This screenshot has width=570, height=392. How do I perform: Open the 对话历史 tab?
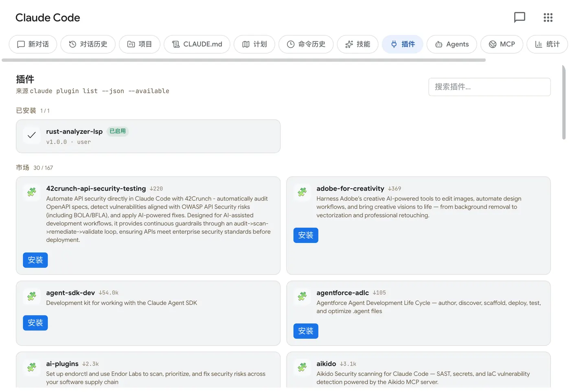point(88,44)
